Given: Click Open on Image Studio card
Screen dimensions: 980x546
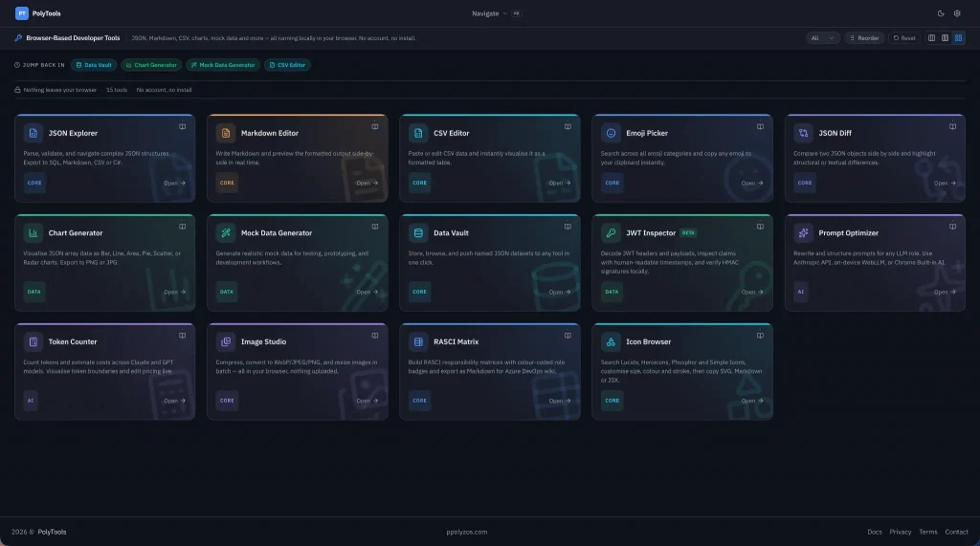Looking at the screenshot, I should tap(367, 401).
